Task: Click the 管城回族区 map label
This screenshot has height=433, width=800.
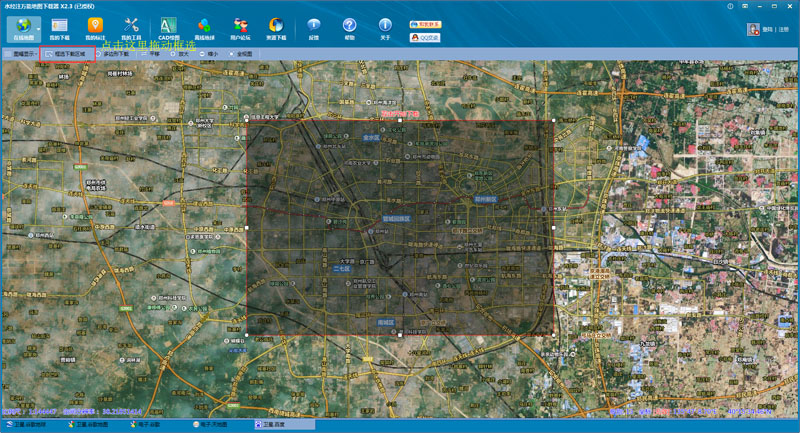Action: coord(396,219)
